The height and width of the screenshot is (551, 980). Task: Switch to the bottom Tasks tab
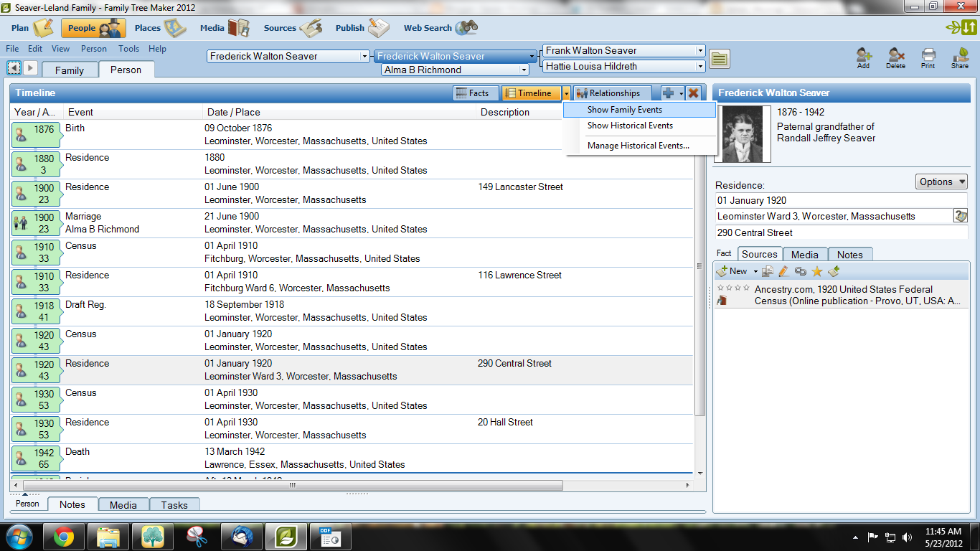(x=174, y=504)
